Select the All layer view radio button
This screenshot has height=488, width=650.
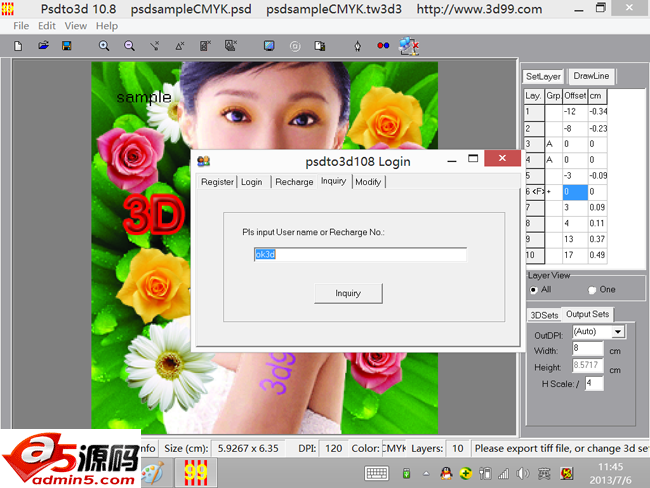[x=533, y=290]
